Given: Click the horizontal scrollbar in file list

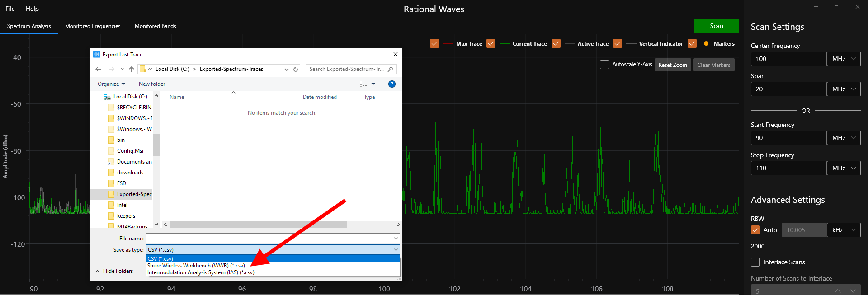Looking at the screenshot, I should pyautogui.click(x=258, y=225).
